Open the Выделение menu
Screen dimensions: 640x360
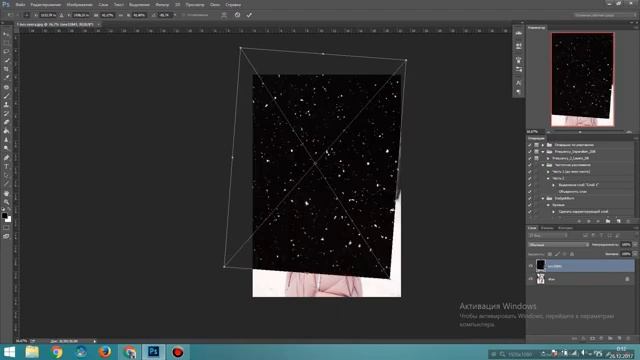(x=139, y=5)
